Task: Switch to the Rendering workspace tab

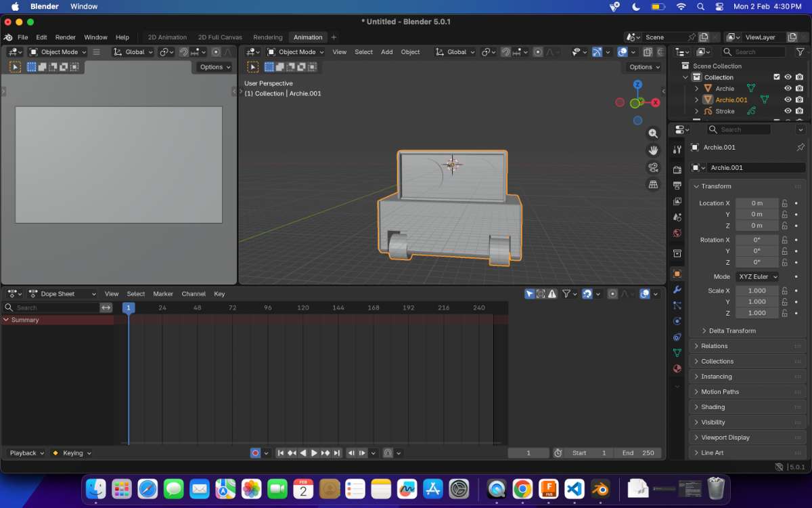Action: 267,37
